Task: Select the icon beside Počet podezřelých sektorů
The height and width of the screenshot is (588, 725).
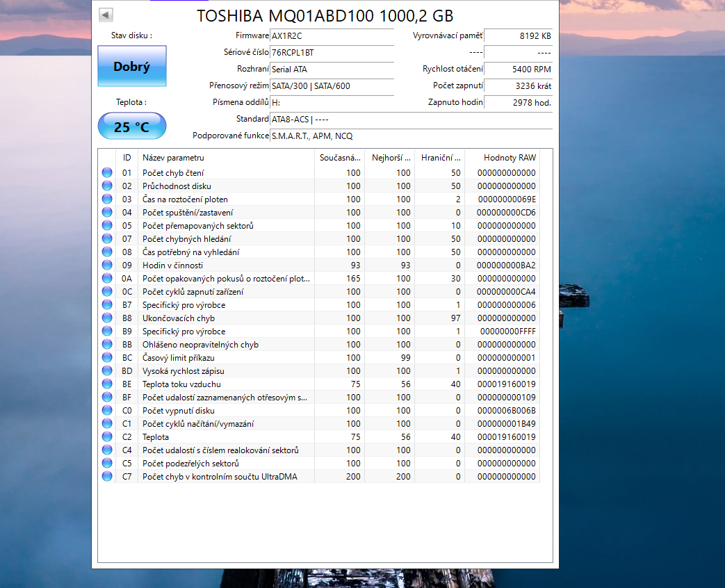Action: tap(106, 463)
